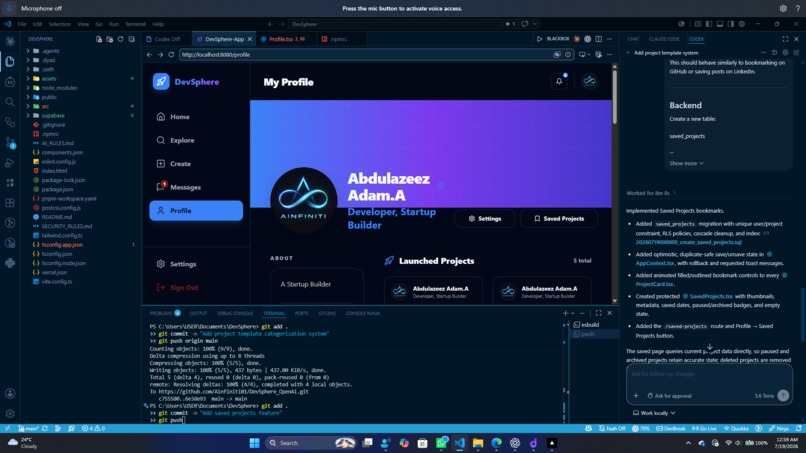Open Messages in DevSphere sidebar
This screenshot has width=806, height=453.
(196, 187)
